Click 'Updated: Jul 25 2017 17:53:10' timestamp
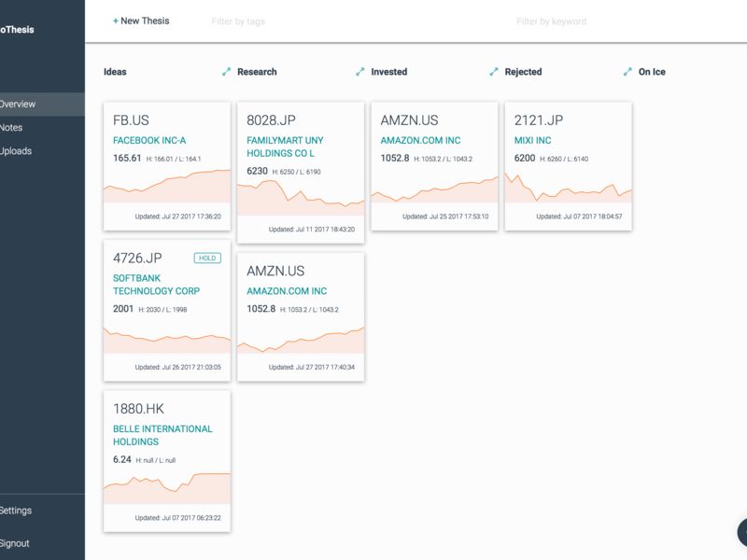Screen dimensions: 747x560 click(445, 217)
